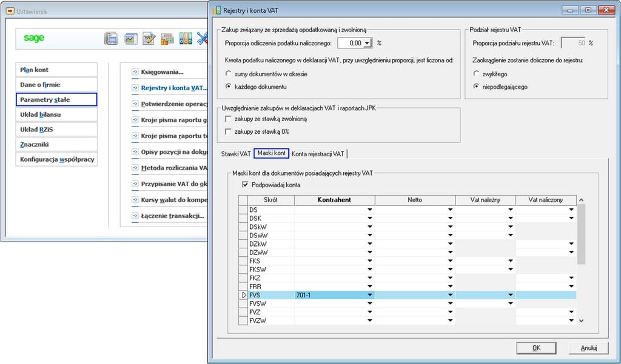Open Metoda rozliczania VAT link
621x364 pixels.
pyautogui.click(x=174, y=168)
